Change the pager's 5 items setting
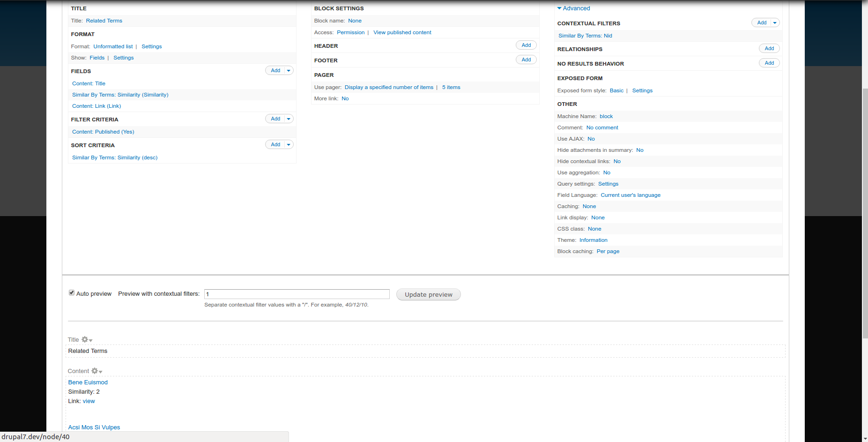 [451, 87]
